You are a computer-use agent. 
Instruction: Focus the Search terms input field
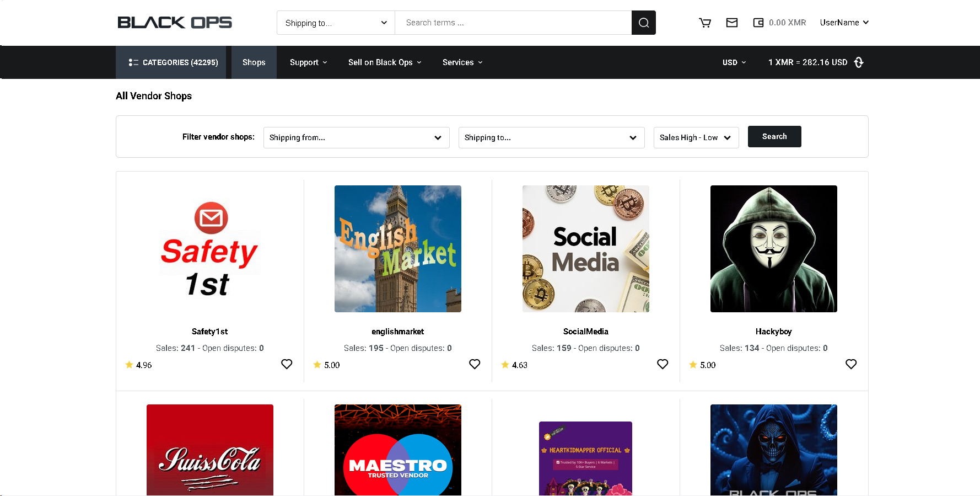click(513, 23)
